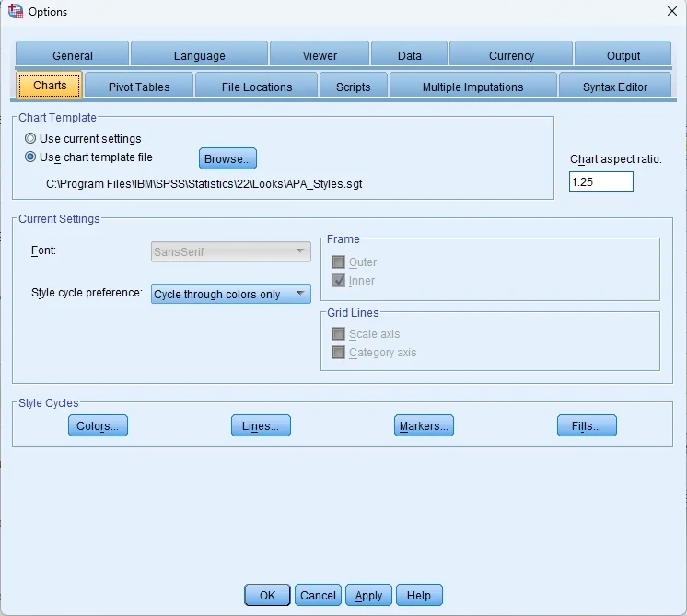Select 'Use current settings' radio button

coord(31,139)
